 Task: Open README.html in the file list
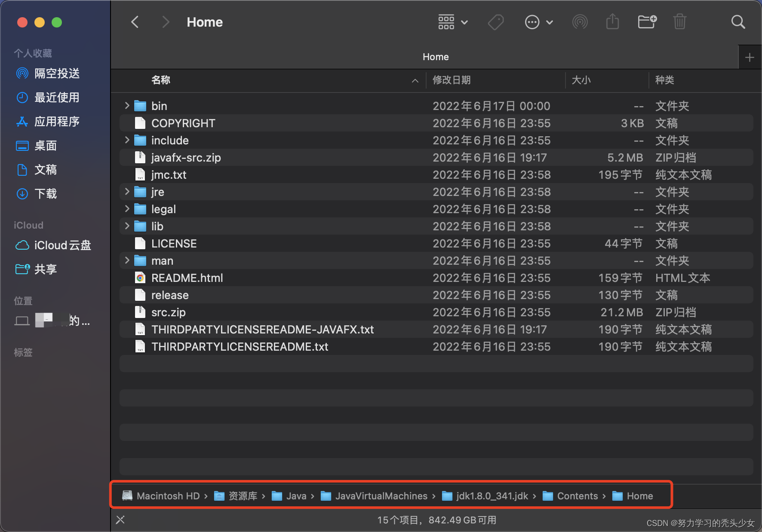[x=187, y=278]
